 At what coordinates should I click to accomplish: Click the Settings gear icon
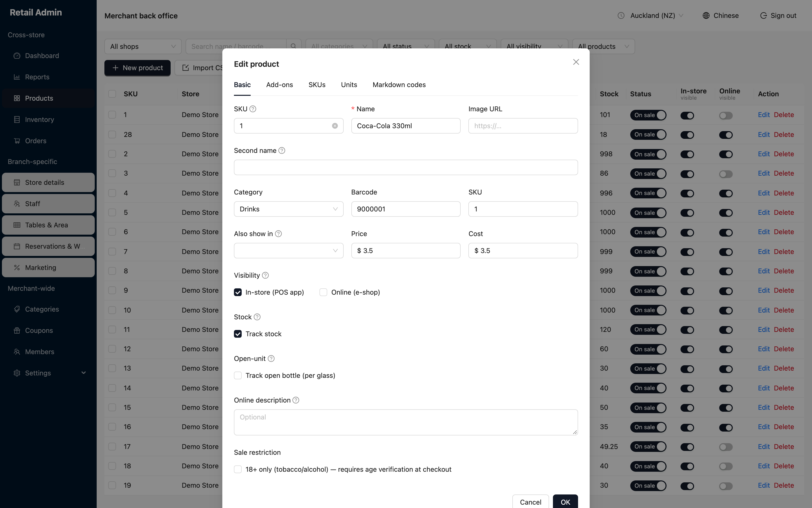click(17, 373)
